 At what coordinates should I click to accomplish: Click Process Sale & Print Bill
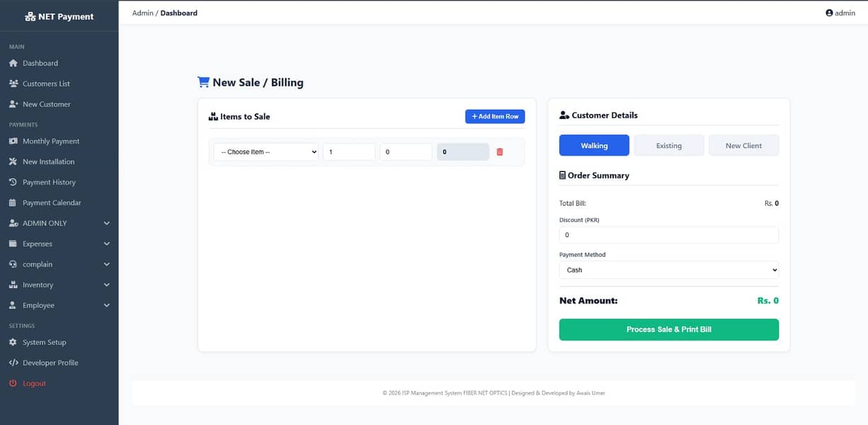pos(669,329)
